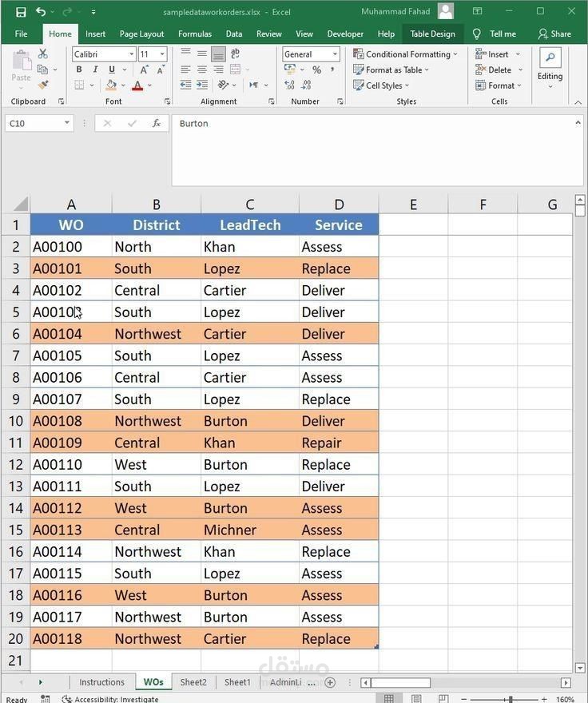Apply fill color with paint bucket icon
This screenshot has height=703, width=588.
point(111,85)
